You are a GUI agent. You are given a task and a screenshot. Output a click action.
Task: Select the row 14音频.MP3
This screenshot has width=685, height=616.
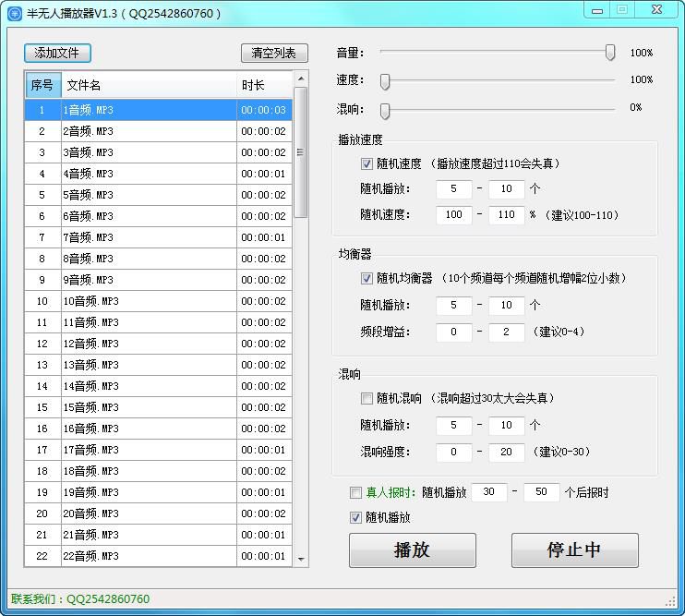[x=158, y=386]
